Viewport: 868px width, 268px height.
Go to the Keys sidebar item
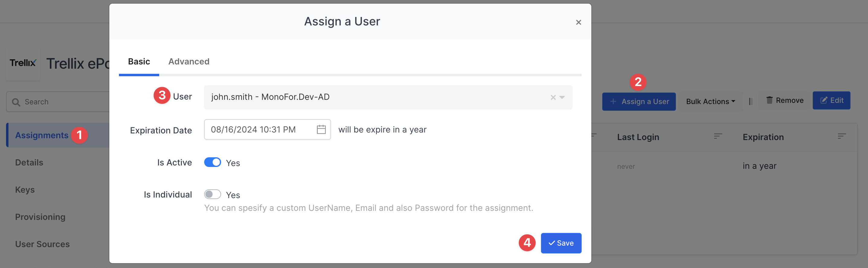click(25, 190)
